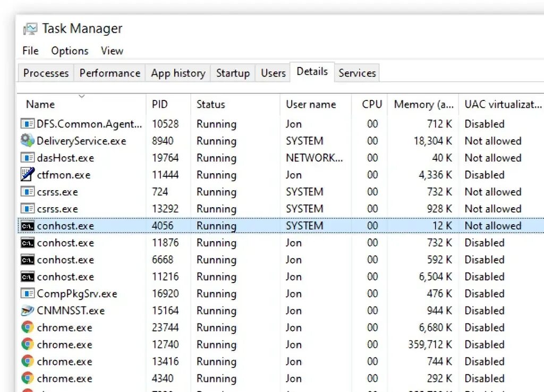Image resolution: width=544 pixels, height=392 pixels.
Task: Switch to the Startup tab
Action: pos(233,73)
